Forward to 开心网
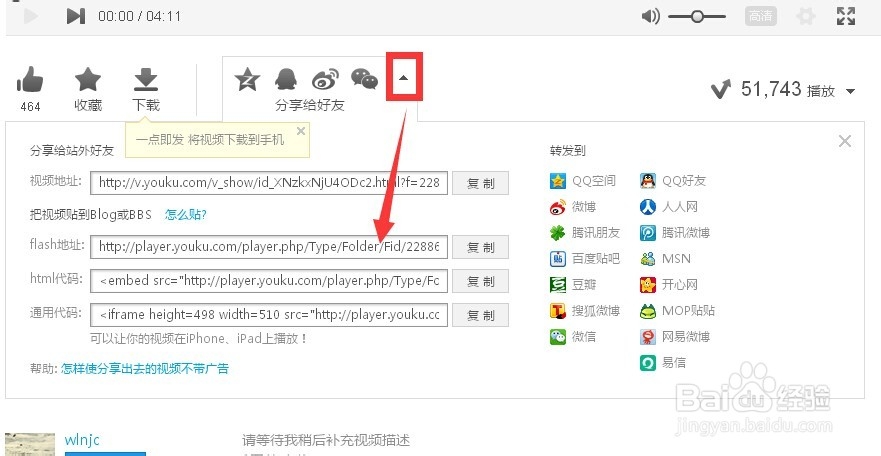Screen dimensions: 881x456 (x=668, y=285)
